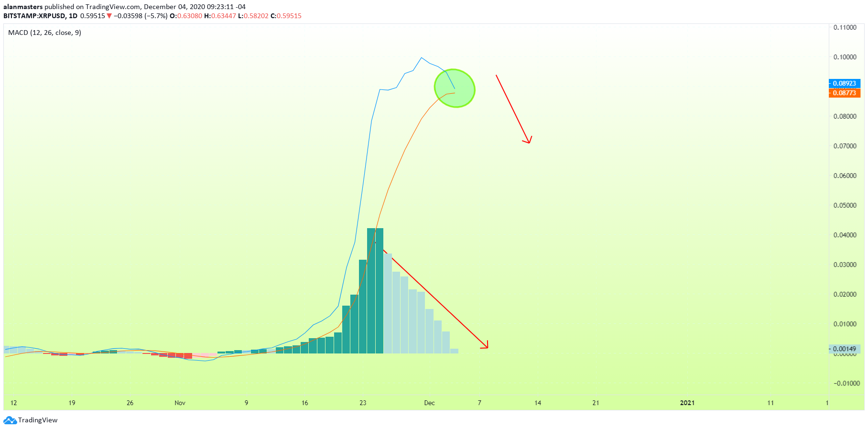Click the open price value 0.63080
This screenshot has height=430, width=868.
tap(189, 16)
